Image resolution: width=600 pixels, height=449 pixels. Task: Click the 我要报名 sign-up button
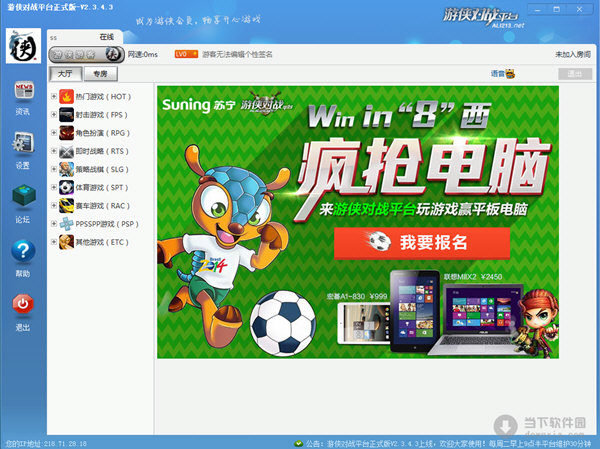click(x=422, y=243)
